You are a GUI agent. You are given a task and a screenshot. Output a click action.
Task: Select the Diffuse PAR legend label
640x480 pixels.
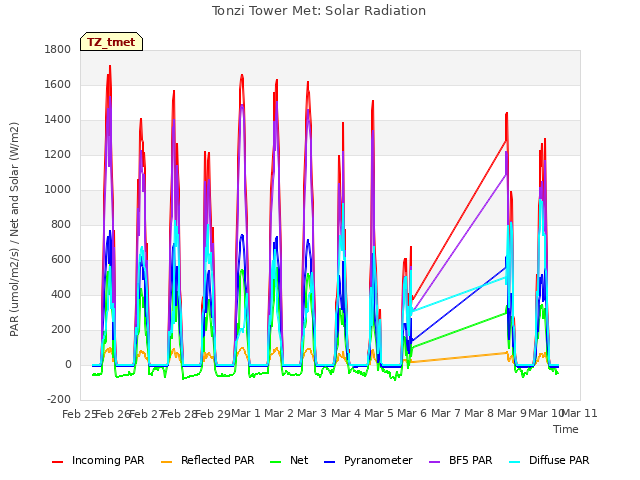[x=559, y=460]
